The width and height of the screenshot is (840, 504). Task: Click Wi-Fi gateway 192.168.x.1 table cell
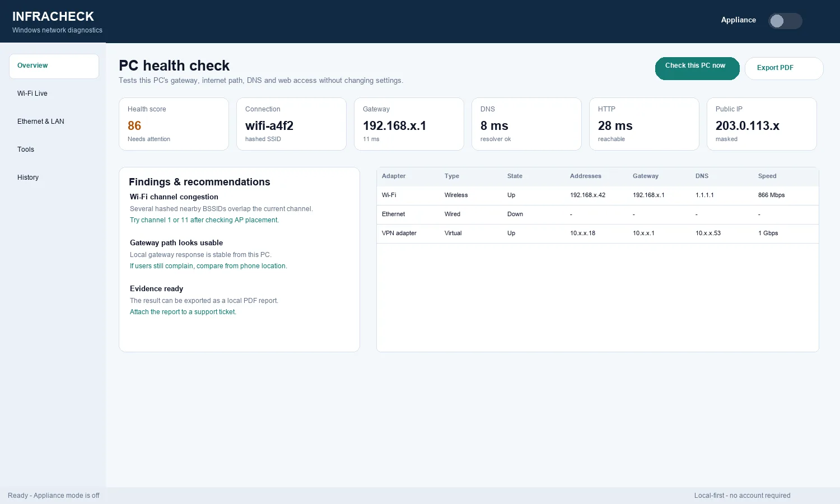tap(648, 195)
